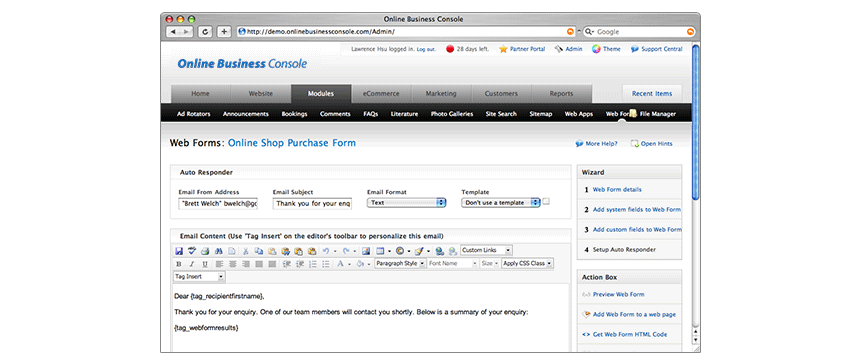Switch to the Home tab

pos(200,94)
